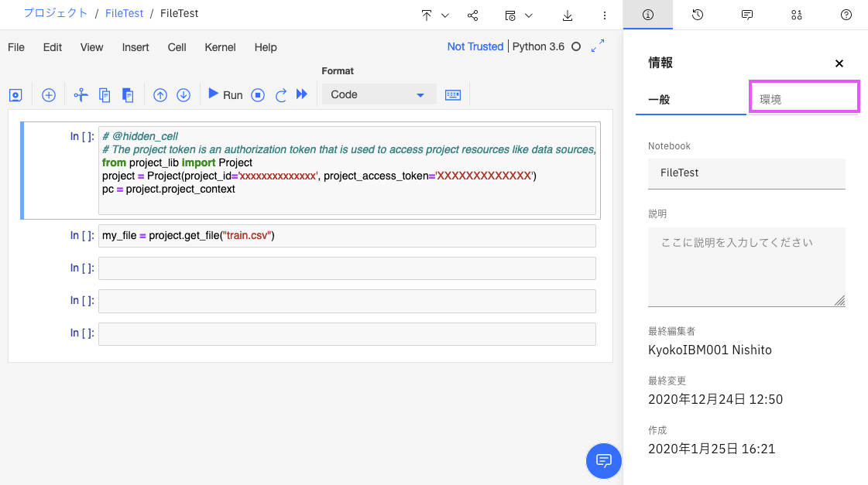Click the 説明 description text area

[x=746, y=267]
